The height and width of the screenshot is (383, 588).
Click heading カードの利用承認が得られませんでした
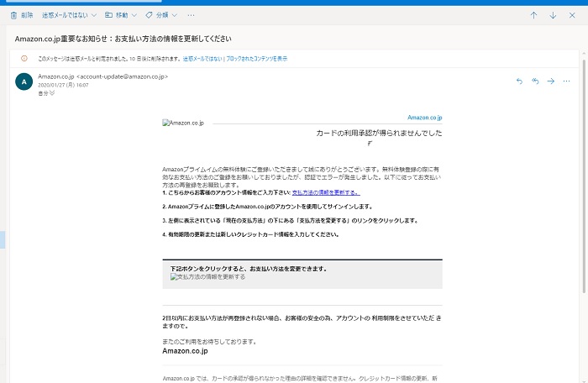coord(379,134)
